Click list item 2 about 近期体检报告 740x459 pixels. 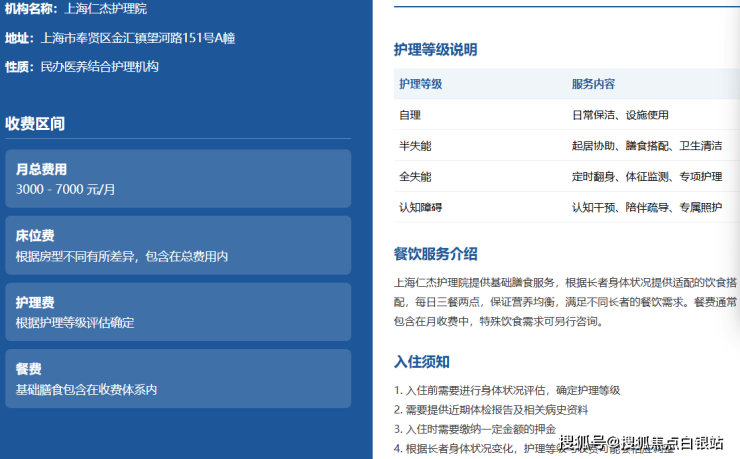click(x=491, y=410)
